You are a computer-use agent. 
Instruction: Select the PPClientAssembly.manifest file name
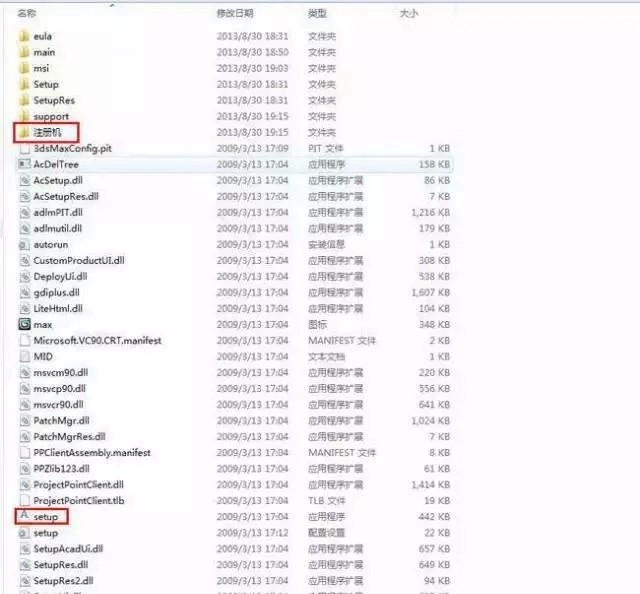[x=92, y=453]
